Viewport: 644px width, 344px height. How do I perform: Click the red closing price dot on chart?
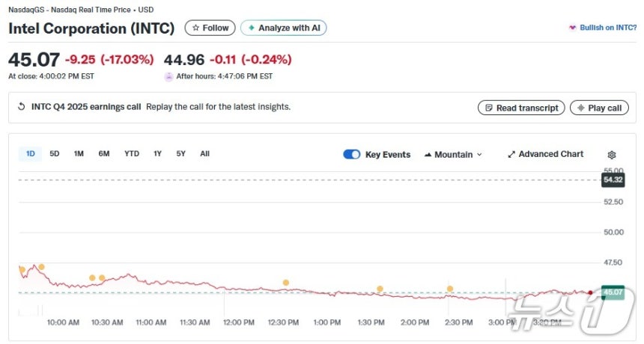(591, 292)
